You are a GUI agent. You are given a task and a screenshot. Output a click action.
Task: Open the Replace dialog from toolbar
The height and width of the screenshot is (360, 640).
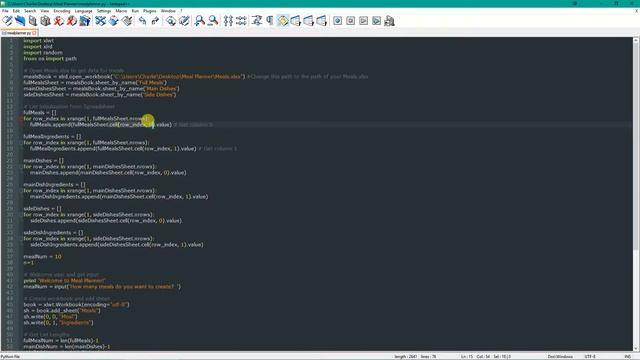184,20
